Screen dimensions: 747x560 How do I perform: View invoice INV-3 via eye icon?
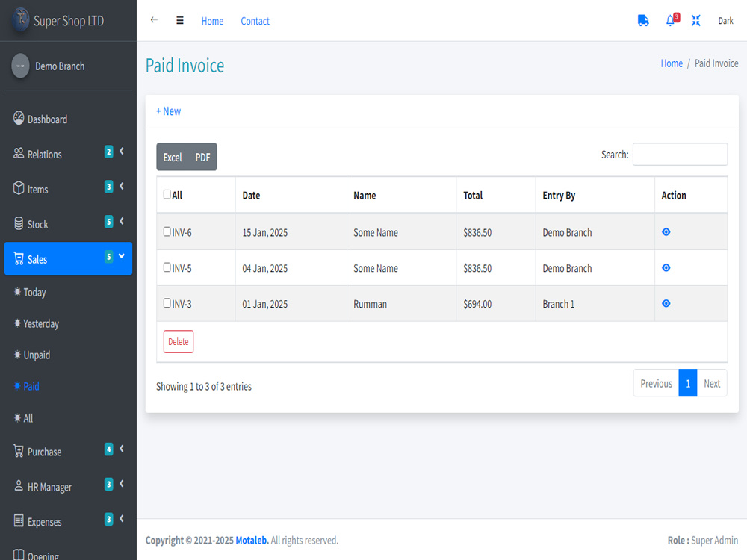[666, 303]
